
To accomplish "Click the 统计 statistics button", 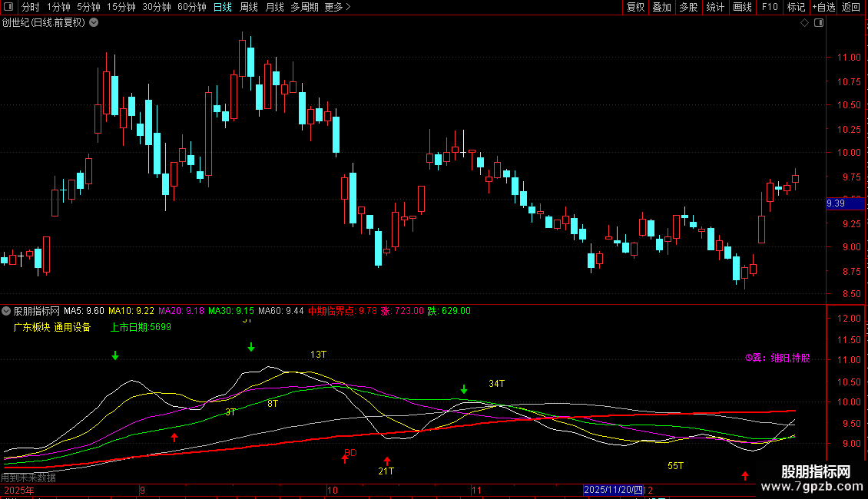I will click(715, 7).
